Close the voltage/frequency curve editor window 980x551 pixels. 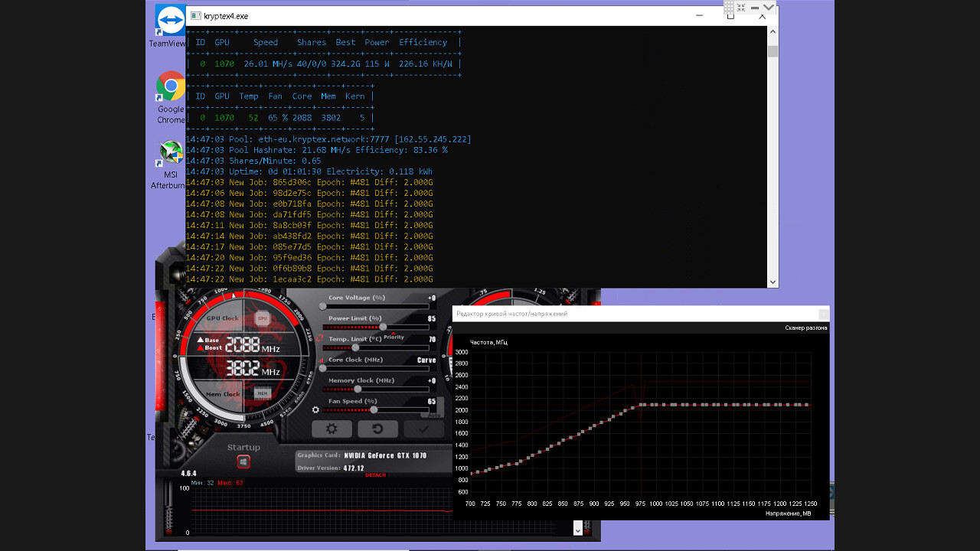[x=823, y=314]
